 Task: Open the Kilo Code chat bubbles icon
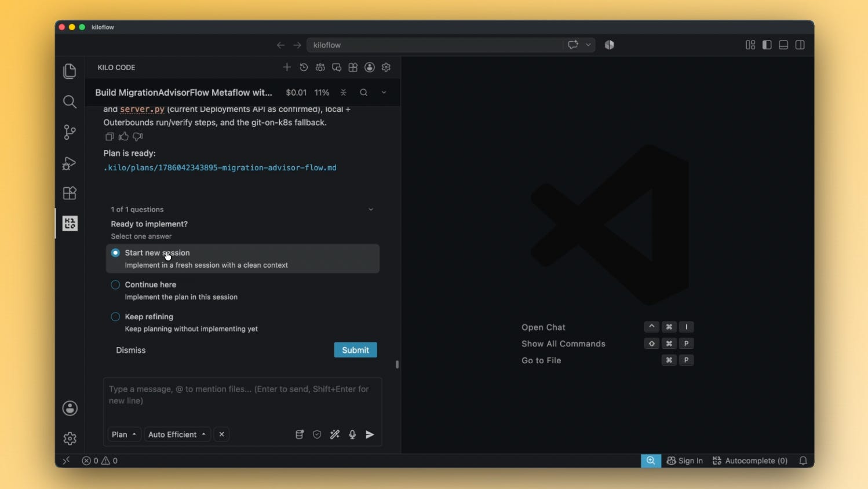coord(337,67)
